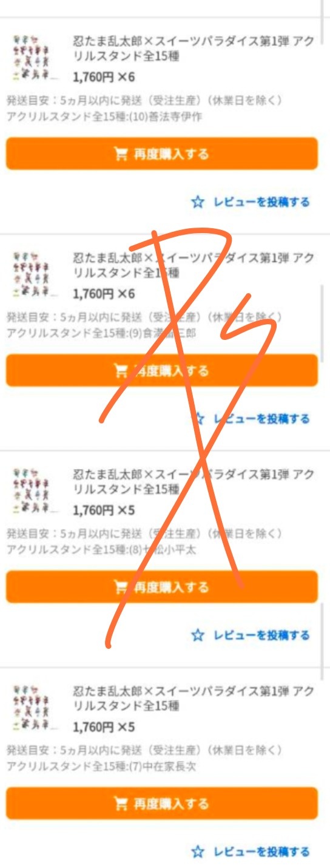Viewport: 330px width, 868px height.
Task: Click cart icon in 七松小平太 item's repurchase button
Action: [121, 587]
